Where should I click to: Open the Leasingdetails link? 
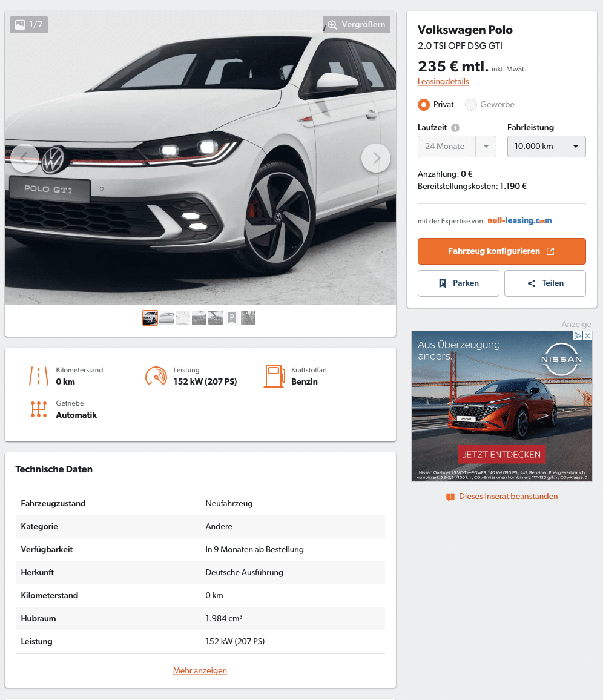coord(443,81)
